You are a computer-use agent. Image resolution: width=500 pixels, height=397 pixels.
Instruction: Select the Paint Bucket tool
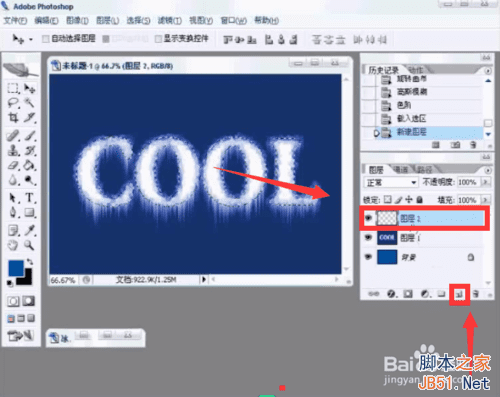coord(29,165)
